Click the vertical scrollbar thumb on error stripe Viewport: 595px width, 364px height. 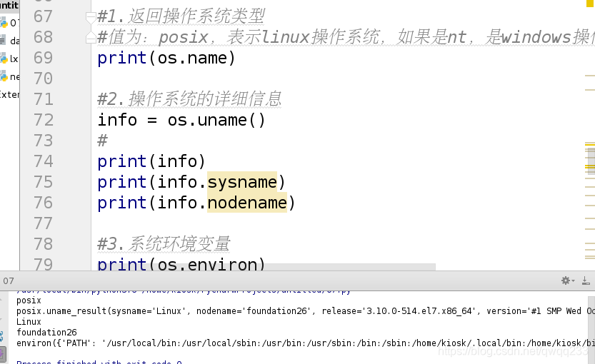[x=590, y=161]
